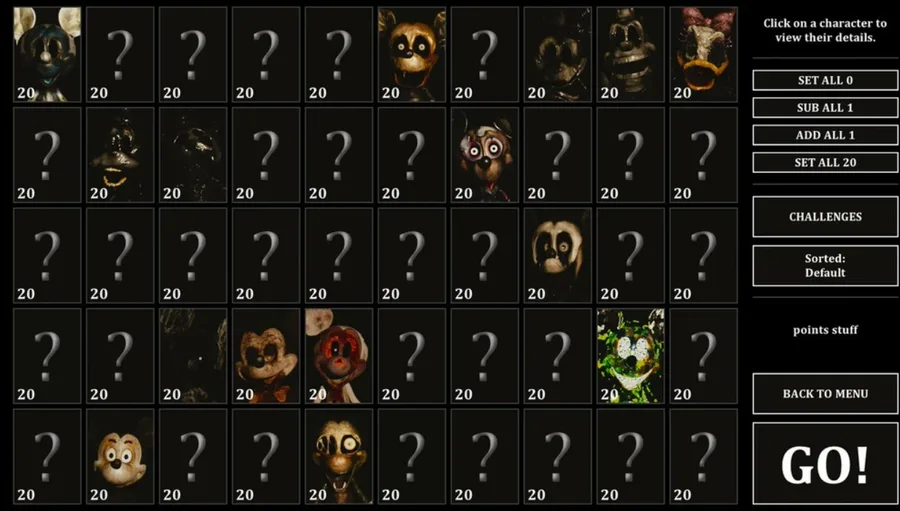The height and width of the screenshot is (511, 900).
Task: Change the Sorted: Default ordering
Action: pyautogui.click(x=825, y=265)
